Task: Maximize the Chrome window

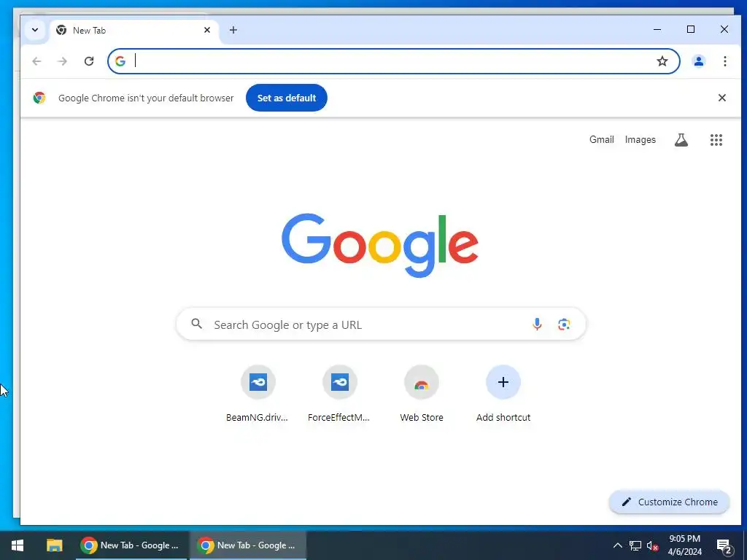Action: [691, 29]
